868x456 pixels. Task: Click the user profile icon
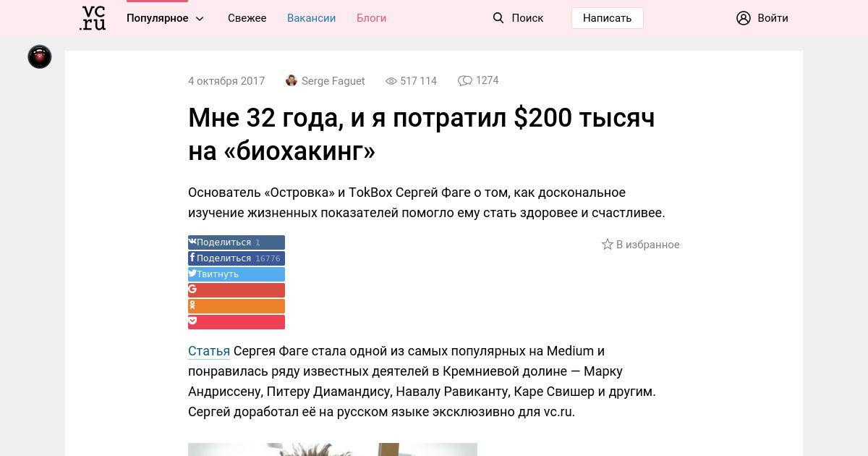point(744,18)
